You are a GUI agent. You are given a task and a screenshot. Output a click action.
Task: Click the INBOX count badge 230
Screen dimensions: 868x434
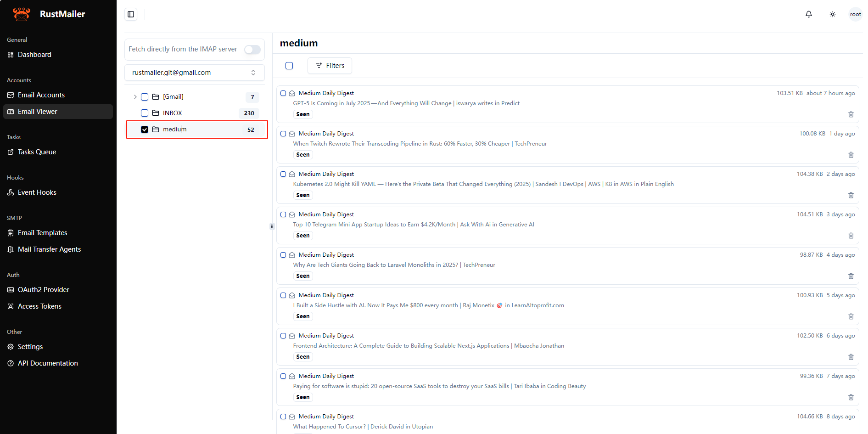pos(249,113)
